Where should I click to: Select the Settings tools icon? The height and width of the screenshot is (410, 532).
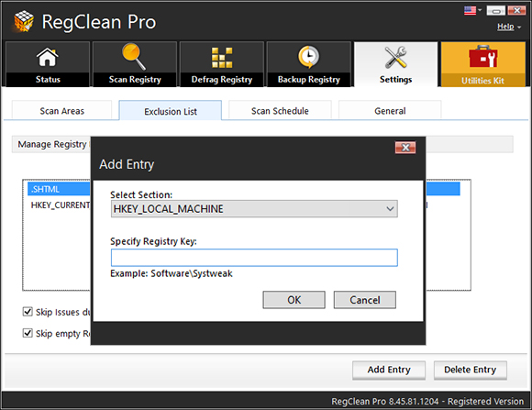[395, 57]
